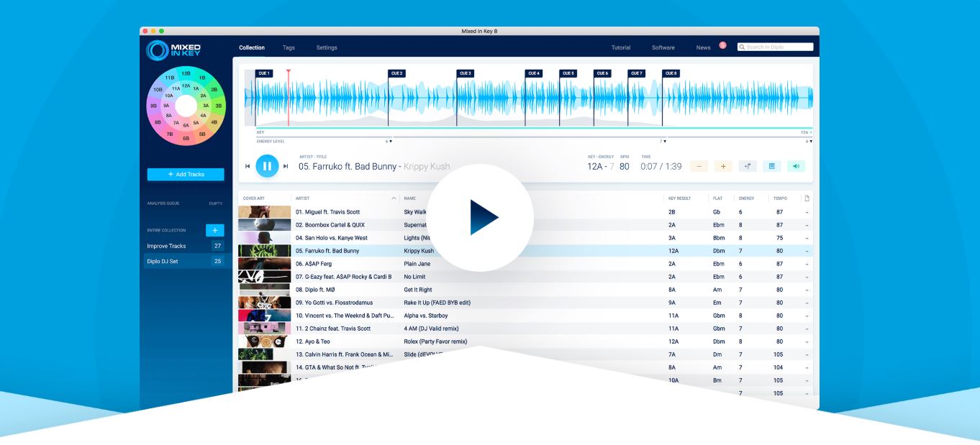The height and width of the screenshot is (445, 980).
Task: Click the teal speaker volume icon
Action: click(x=796, y=166)
